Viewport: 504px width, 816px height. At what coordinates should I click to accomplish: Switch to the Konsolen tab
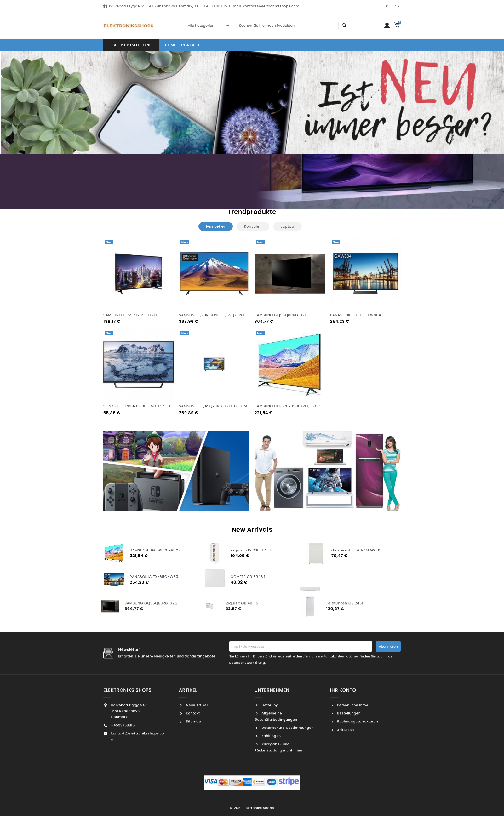coord(253,226)
